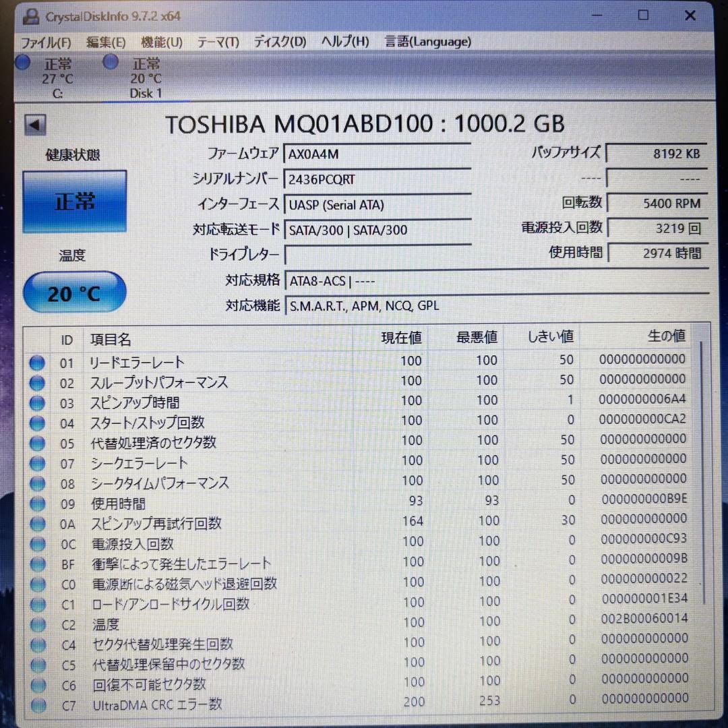Click the blue 正常 health status button

tap(74, 202)
